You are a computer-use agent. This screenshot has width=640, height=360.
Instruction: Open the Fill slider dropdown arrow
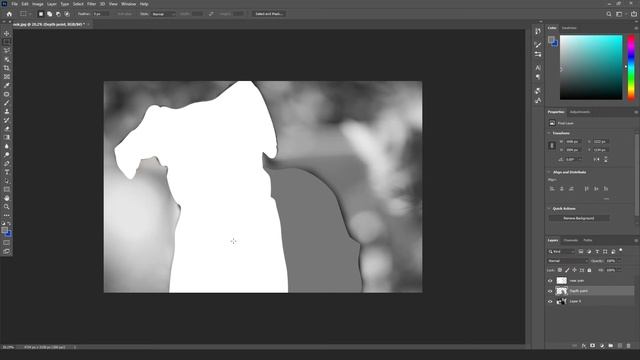point(619,270)
